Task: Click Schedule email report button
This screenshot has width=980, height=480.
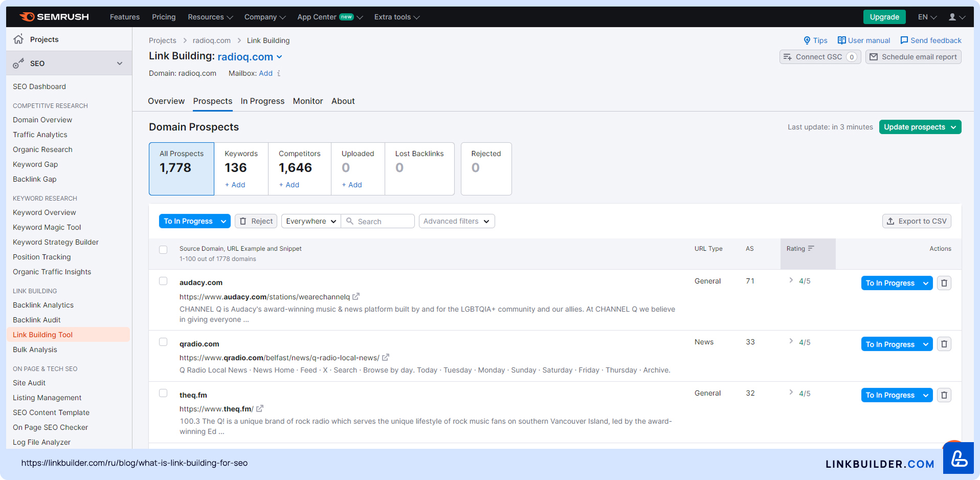Action: pyautogui.click(x=913, y=57)
